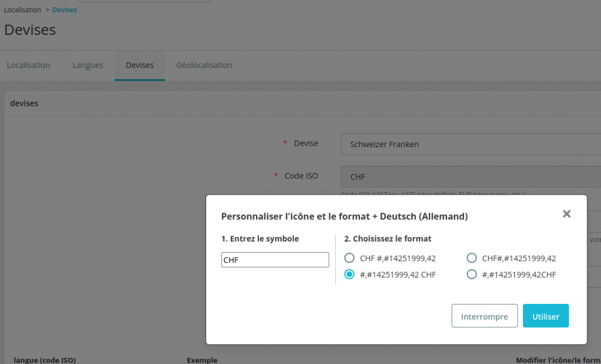The image size is (601, 364).
Task: Cancel the dialog with Interrompre
Action: tap(484, 315)
